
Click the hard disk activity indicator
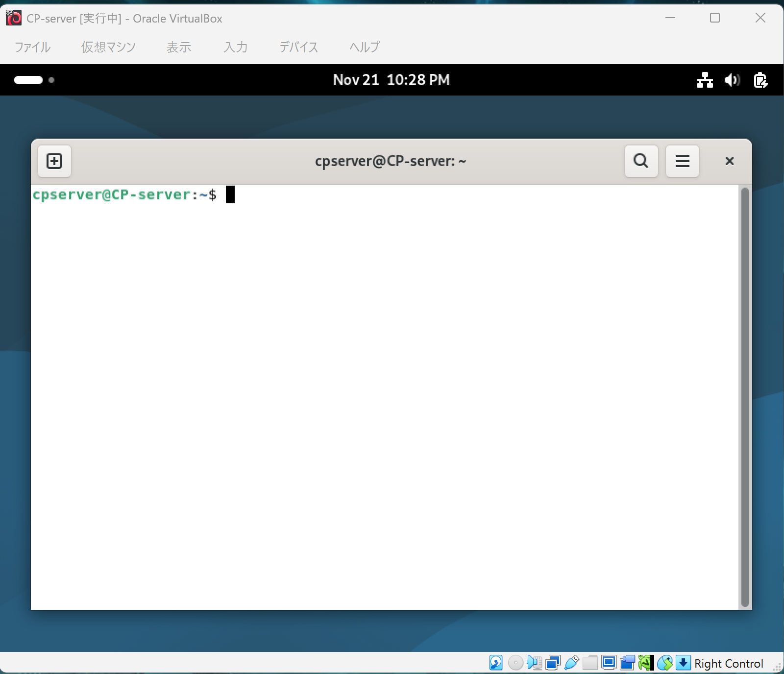point(496,663)
